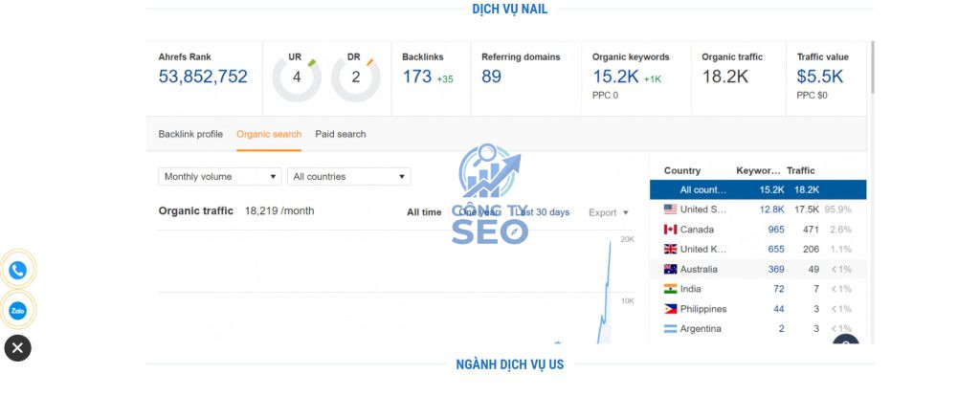Click the Organic keywords value 15.2K
This screenshot has width=980, height=396.
coord(615,77)
